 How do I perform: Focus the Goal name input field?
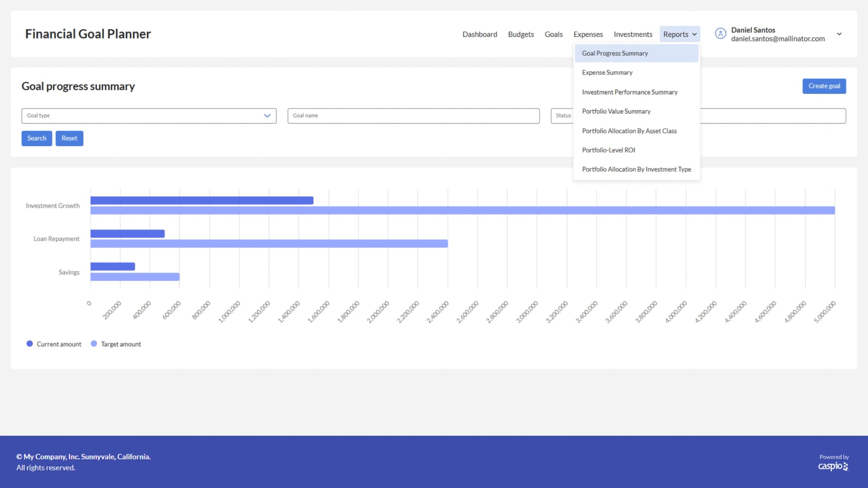click(x=413, y=116)
